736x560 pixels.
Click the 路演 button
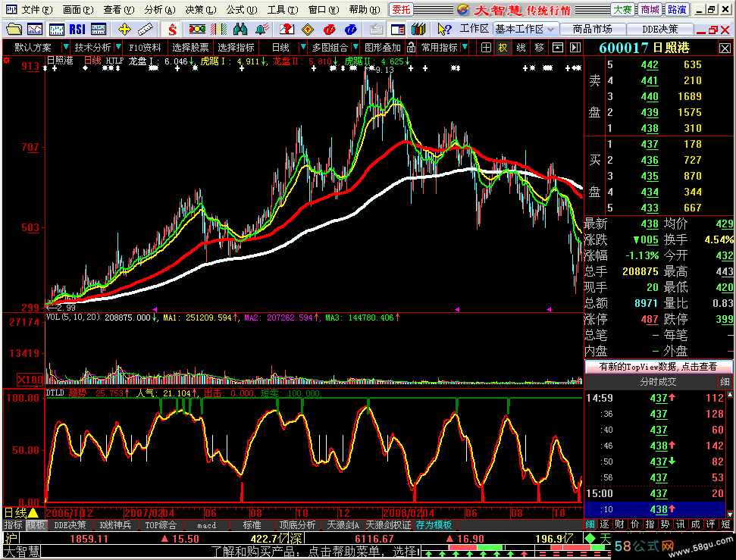click(x=677, y=9)
